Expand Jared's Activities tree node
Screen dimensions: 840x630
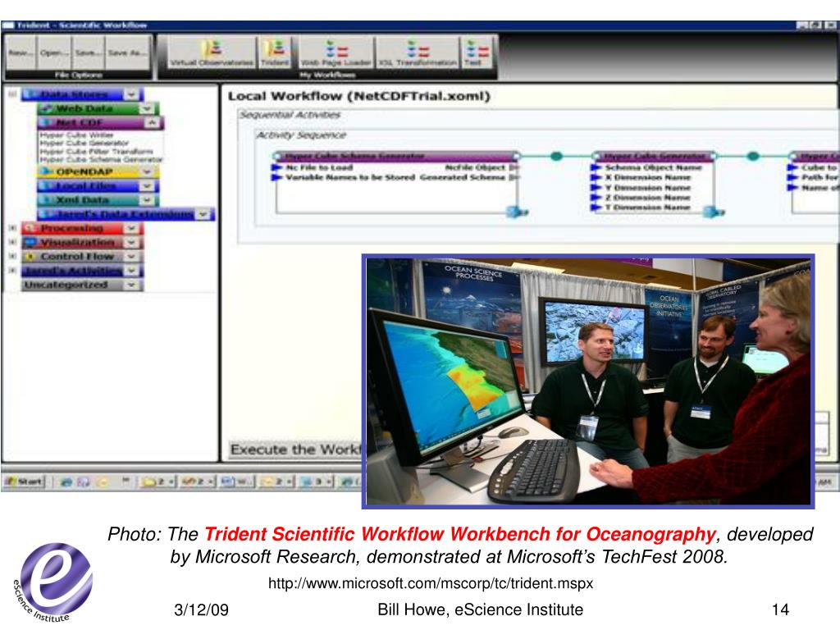(x=12, y=270)
